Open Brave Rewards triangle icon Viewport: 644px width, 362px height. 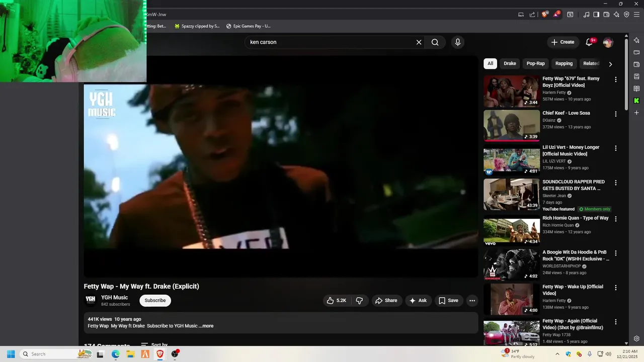pyautogui.click(x=556, y=15)
